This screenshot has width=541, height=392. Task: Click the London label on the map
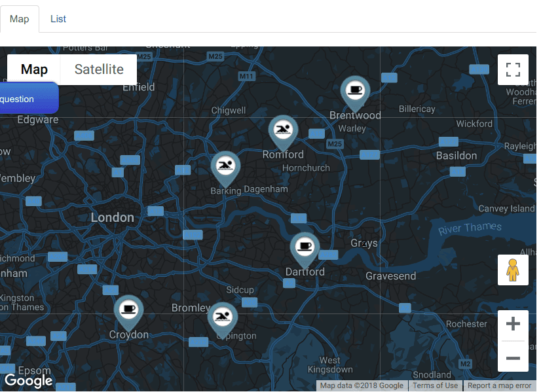113,217
